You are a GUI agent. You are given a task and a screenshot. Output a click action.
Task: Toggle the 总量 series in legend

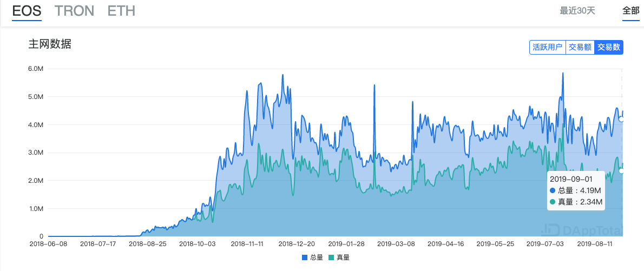pyautogui.click(x=312, y=257)
